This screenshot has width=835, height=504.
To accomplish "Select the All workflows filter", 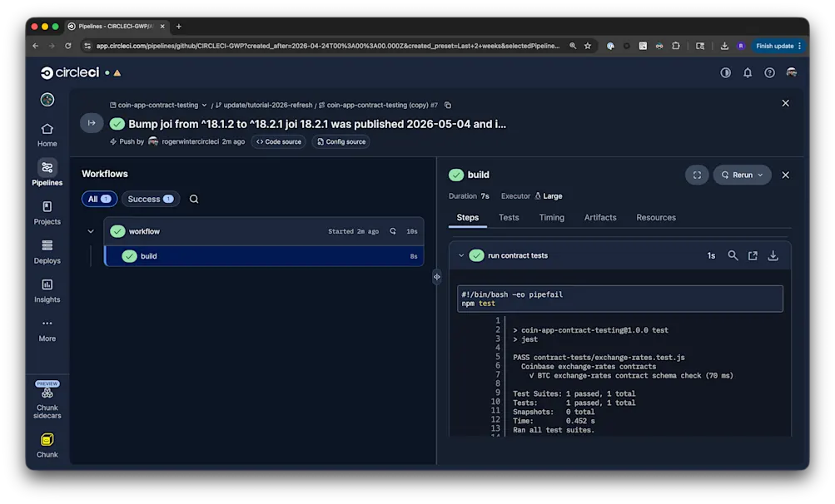I will (99, 199).
